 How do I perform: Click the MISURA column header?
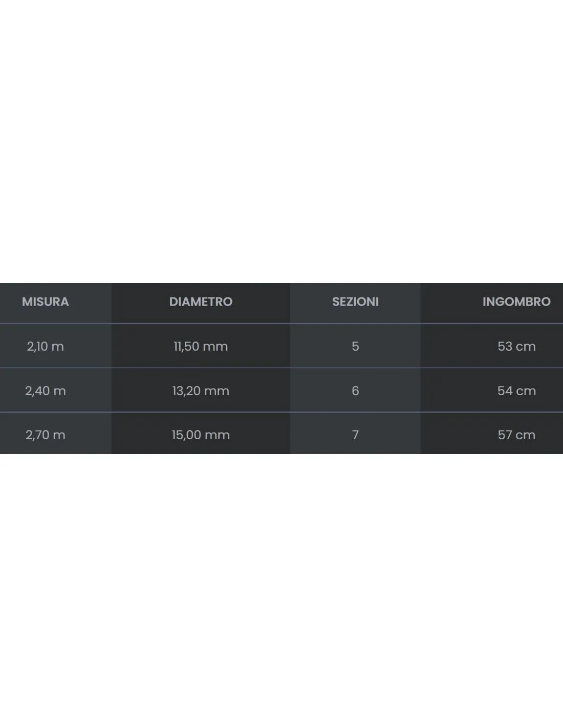coord(45,302)
